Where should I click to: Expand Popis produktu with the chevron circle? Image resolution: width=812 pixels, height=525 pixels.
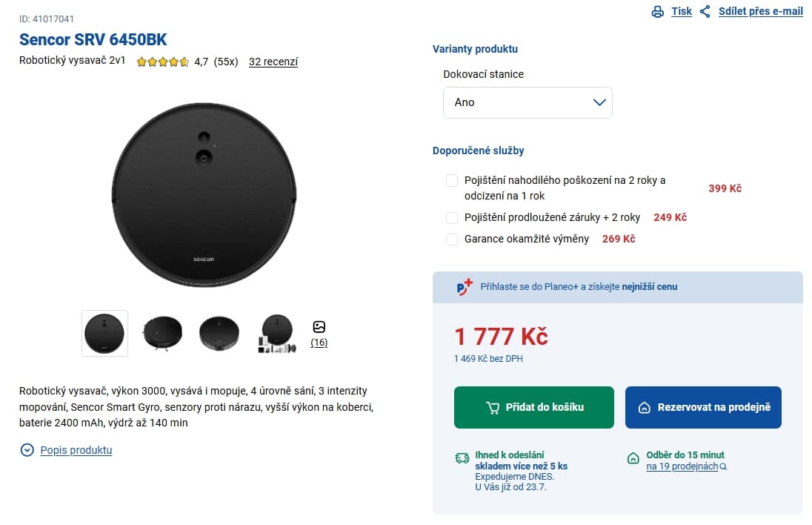27,450
